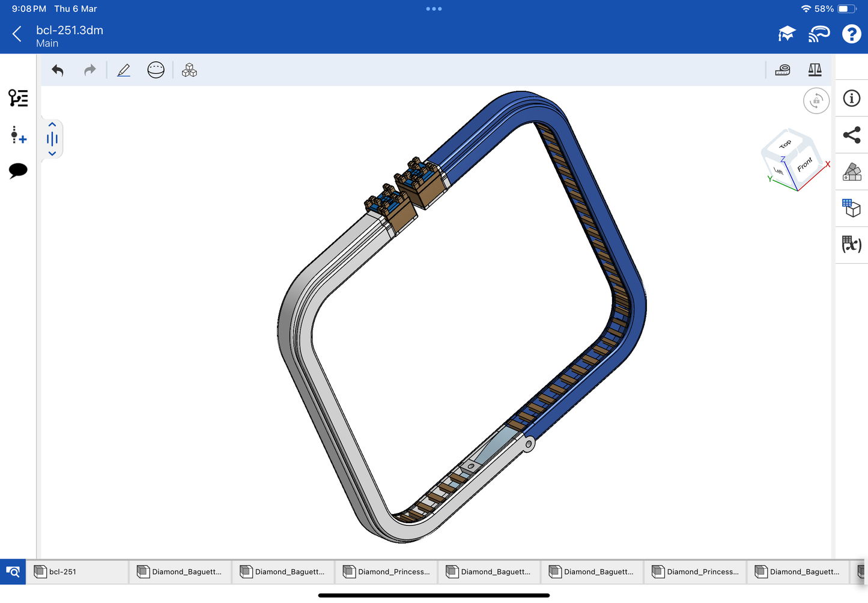This screenshot has height=603, width=868.
Task: Open the comments speech bubble
Action: [x=18, y=171]
